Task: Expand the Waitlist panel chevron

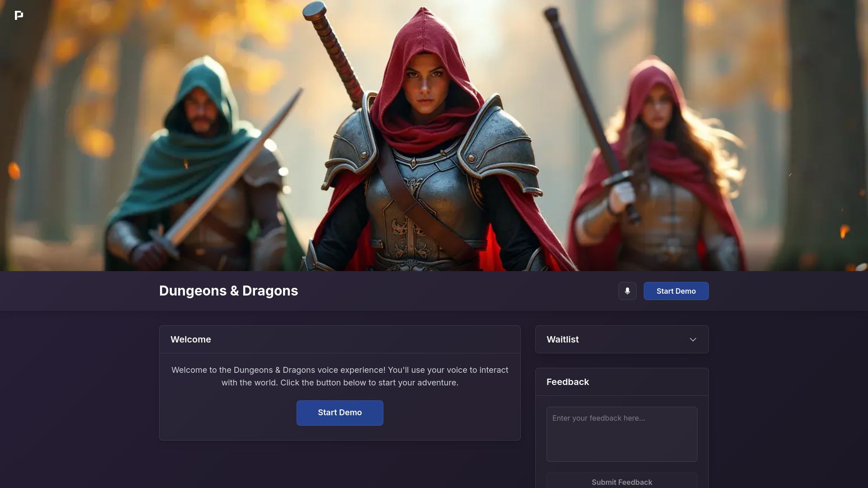Action: 693,339
